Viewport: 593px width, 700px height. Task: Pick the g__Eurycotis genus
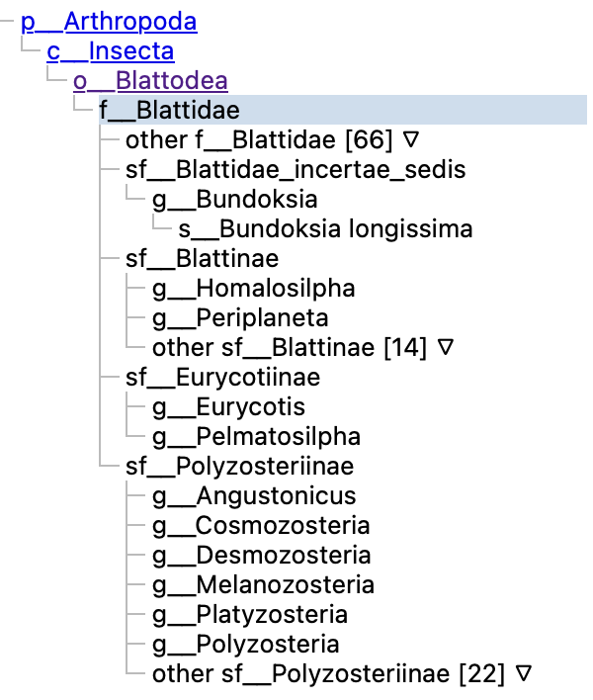pyautogui.click(x=228, y=407)
